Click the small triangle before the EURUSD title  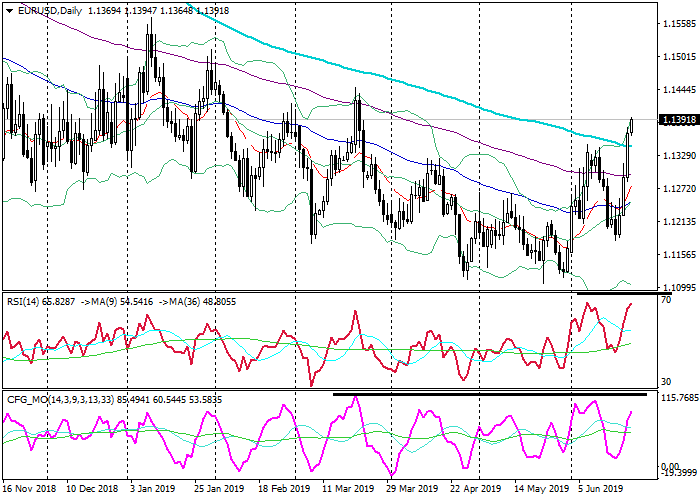[8, 11]
